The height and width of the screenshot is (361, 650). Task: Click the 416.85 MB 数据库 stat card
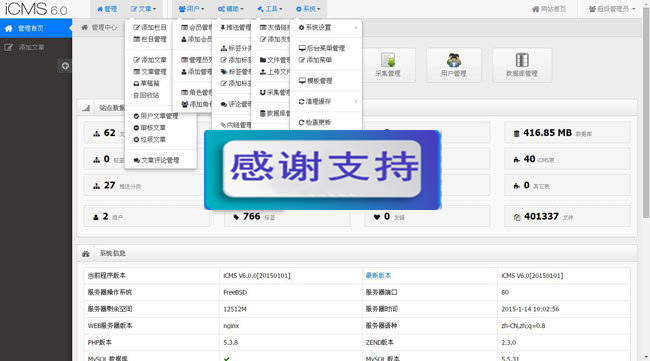click(567, 133)
